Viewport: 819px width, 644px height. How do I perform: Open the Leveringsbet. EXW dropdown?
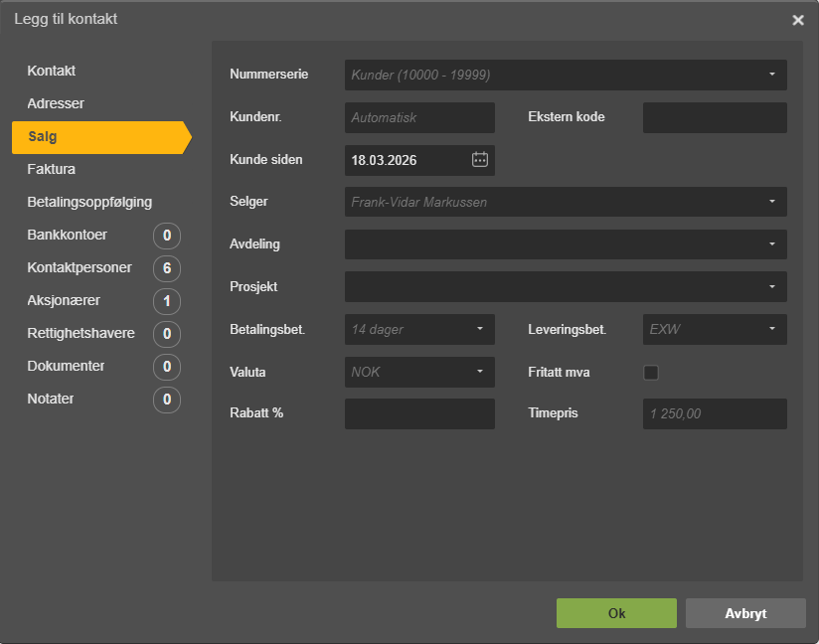click(x=715, y=329)
